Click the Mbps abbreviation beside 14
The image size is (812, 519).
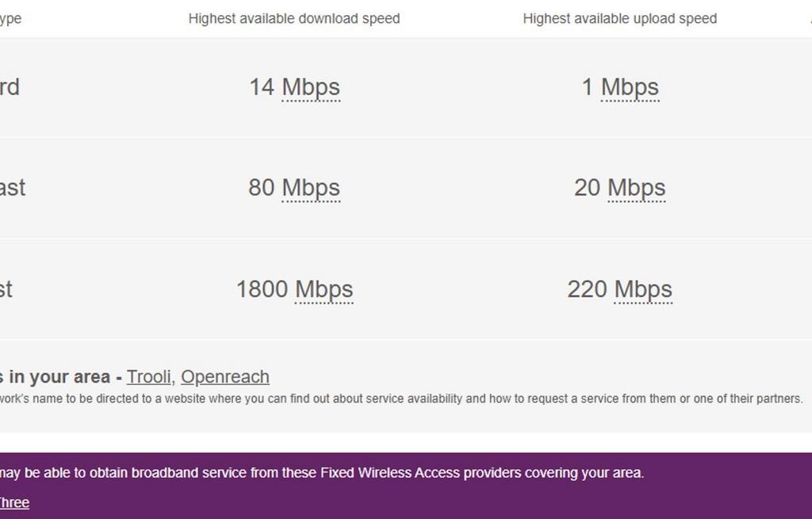point(311,87)
